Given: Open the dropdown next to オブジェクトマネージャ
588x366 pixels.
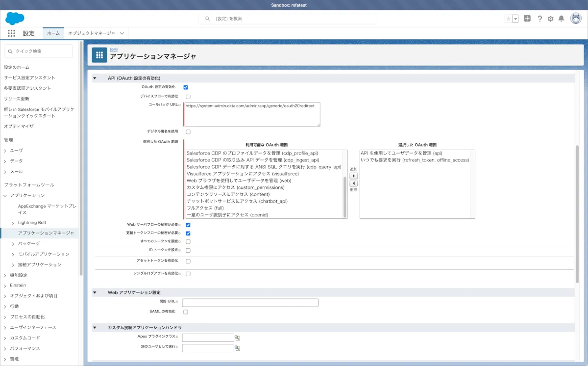Looking at the screenshot, I should click(x=122, y=33).
